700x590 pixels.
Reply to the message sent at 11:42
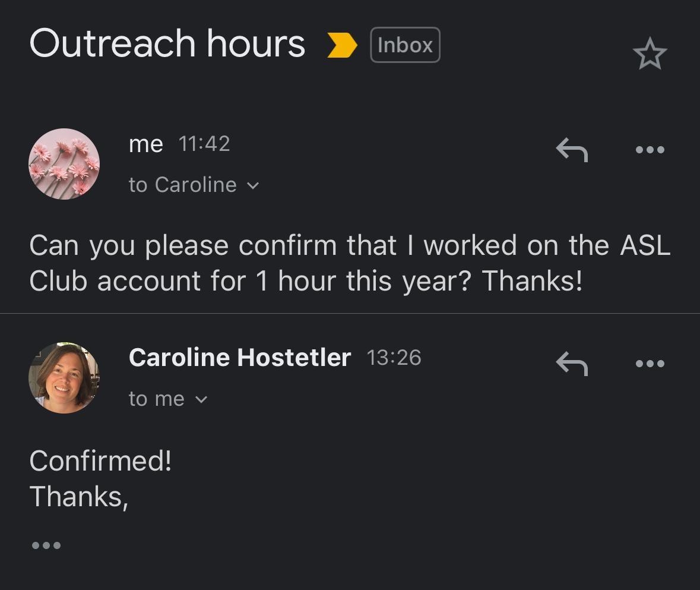click(572, 149)
